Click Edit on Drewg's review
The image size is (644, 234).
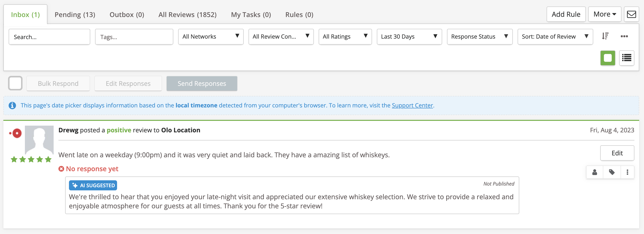coord(617,153)
